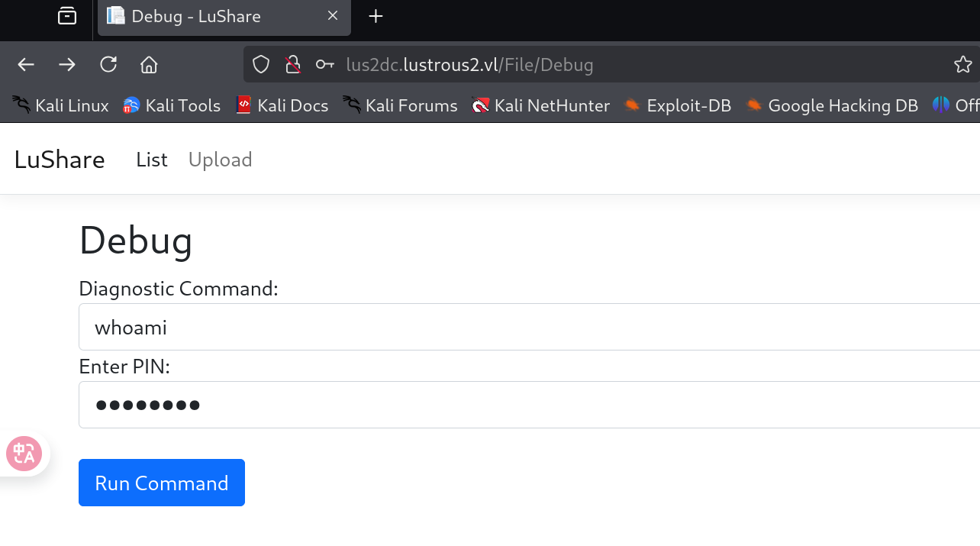Focus the Enter PIN password field
The width and height of the screenshot is (980, 546).
[527, 405]
